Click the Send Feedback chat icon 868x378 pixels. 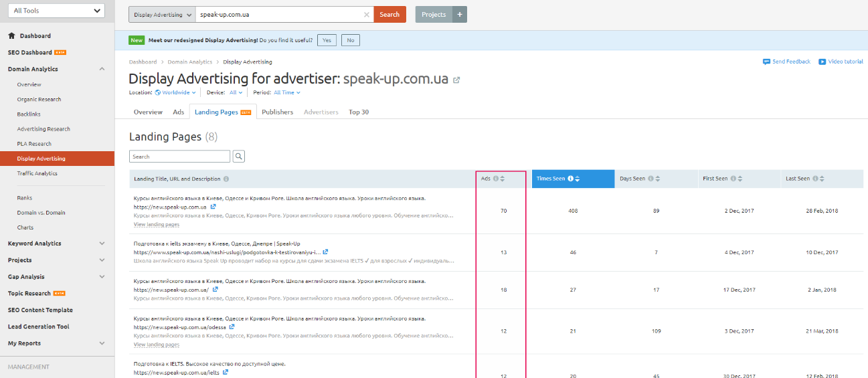(766, 62)
